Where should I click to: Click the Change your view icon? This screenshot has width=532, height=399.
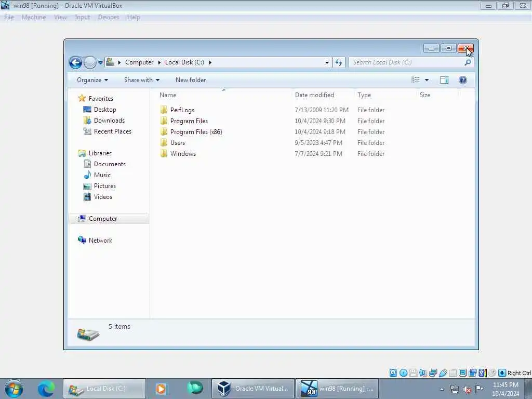click(415, 80)
